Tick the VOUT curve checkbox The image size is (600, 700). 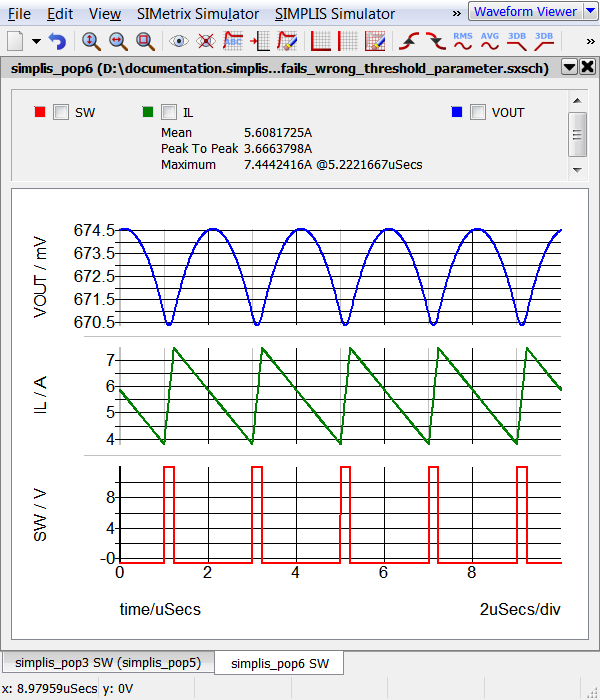pos(478,112)
